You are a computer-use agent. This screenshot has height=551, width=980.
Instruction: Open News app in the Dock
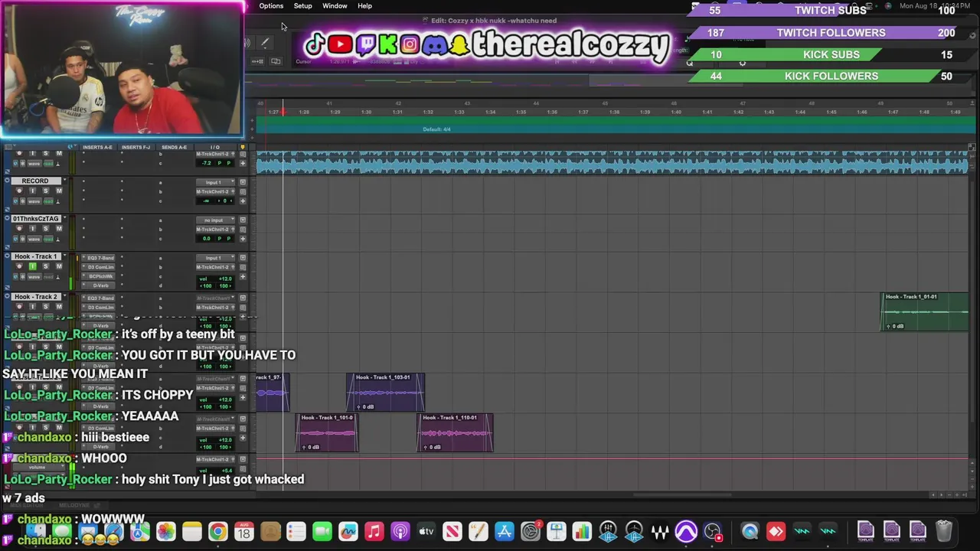(452, 531)
